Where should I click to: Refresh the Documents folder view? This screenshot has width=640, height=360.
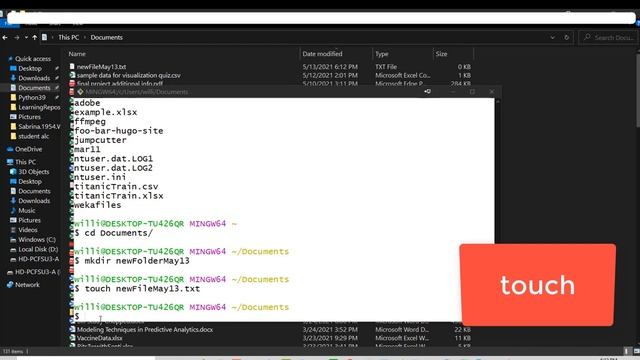567,38
